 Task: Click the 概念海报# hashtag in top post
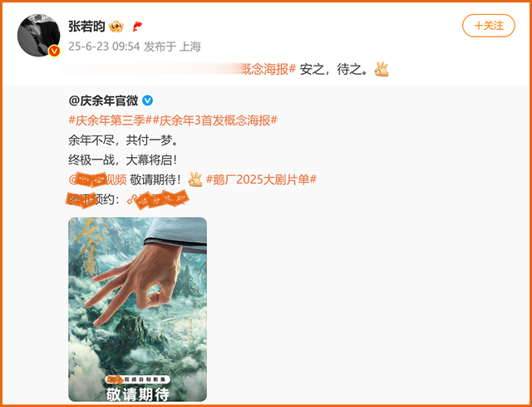270,69
